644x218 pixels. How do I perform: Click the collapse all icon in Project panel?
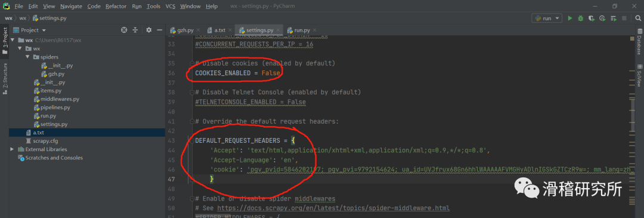135,30
